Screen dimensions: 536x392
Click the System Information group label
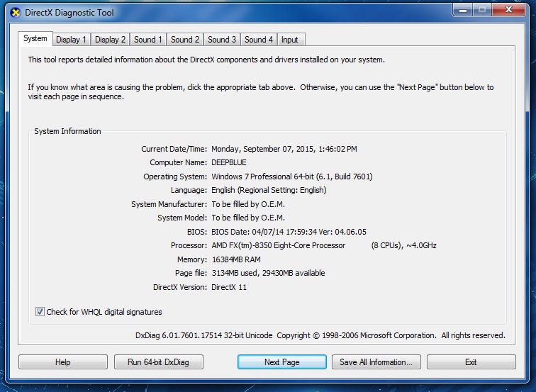pyautogui.click(x=67, y=131)
